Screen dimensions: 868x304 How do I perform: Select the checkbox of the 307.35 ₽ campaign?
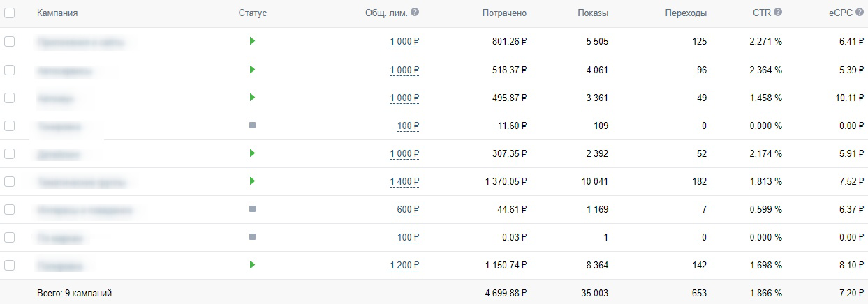(9, 153)
